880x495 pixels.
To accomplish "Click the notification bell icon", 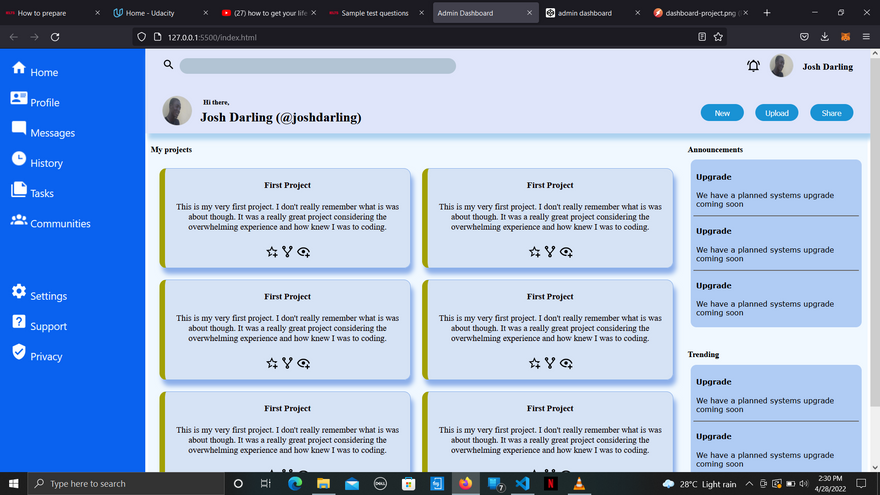I will [753, 66].
